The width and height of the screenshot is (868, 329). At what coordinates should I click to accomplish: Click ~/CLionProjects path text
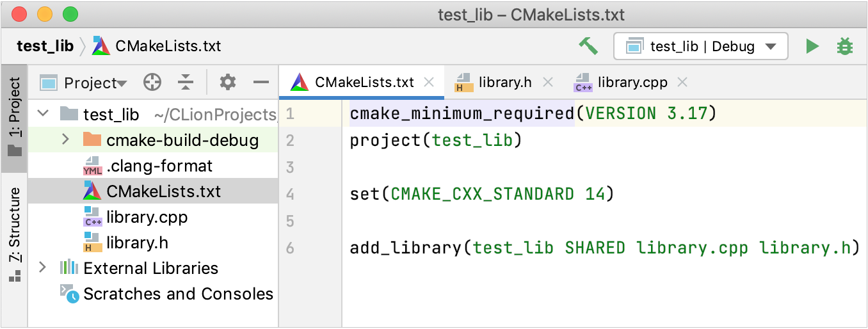(x=215, y=115)
